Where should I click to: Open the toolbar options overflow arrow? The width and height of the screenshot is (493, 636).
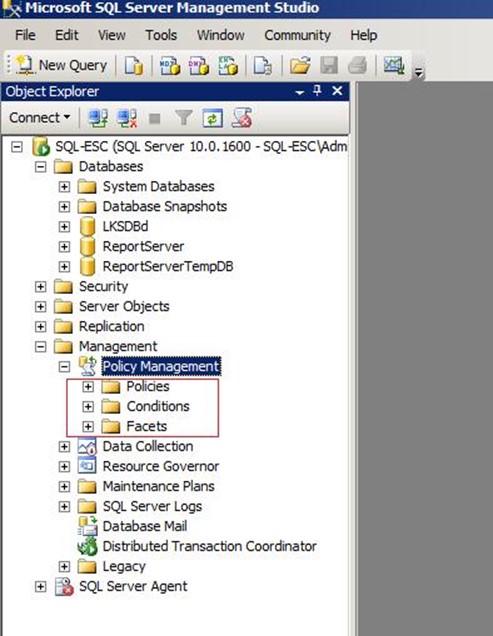point(418,73)
